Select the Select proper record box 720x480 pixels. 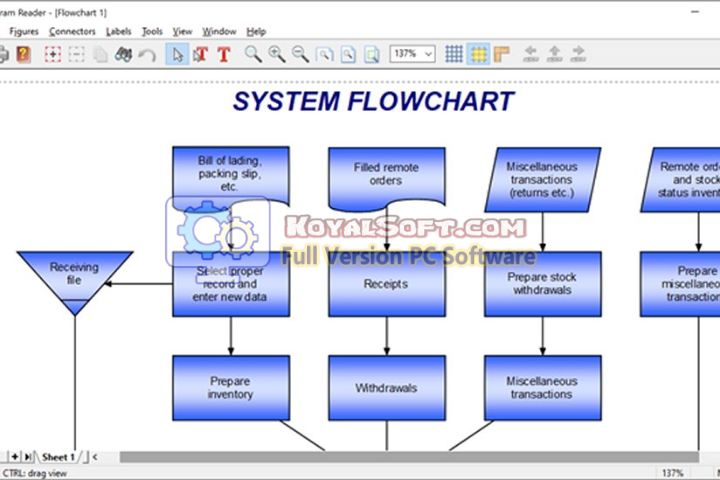(x=231, y=284)
